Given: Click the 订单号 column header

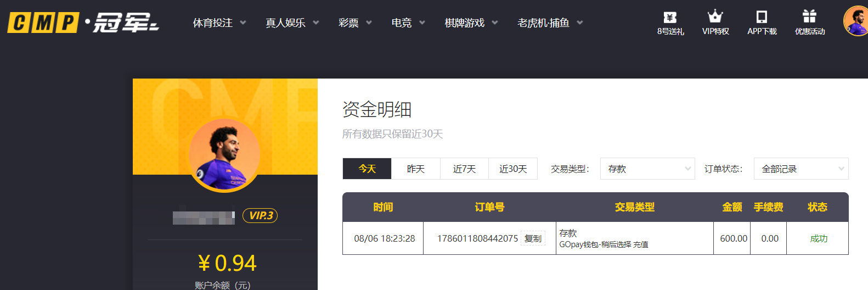Looking at the screenshot, I should pyautogui.click(x=489, y=207).
